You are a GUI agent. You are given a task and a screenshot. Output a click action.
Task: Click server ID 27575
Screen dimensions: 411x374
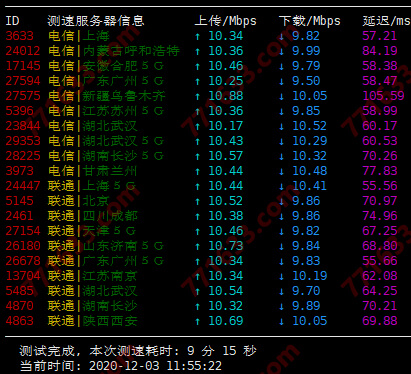click(23, 96)
